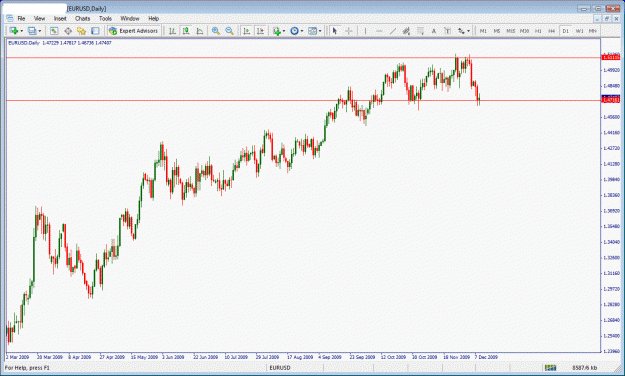Screen dimensions: 625x376
Task: Zoom in on the chart
Action: point(216,31)
